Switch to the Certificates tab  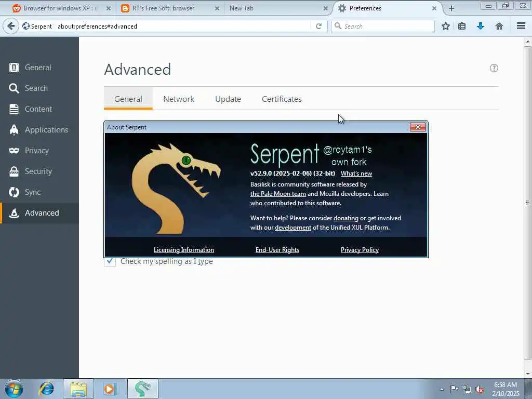pos(282,99)
